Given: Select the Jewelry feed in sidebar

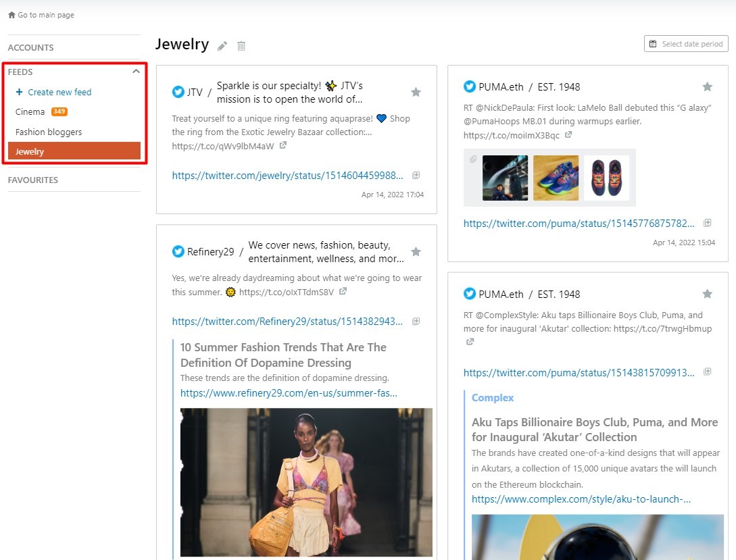Looking at the screenshot, I should (74, 151).
